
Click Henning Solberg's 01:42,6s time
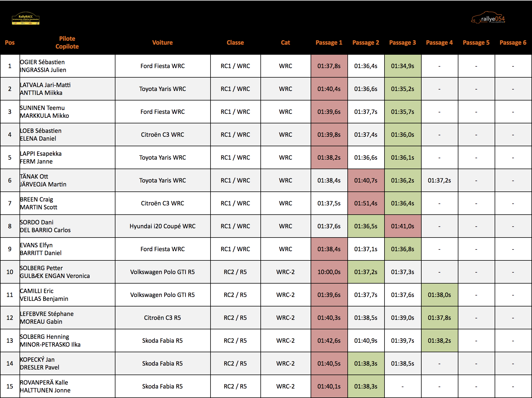click(x=329, y=341)
